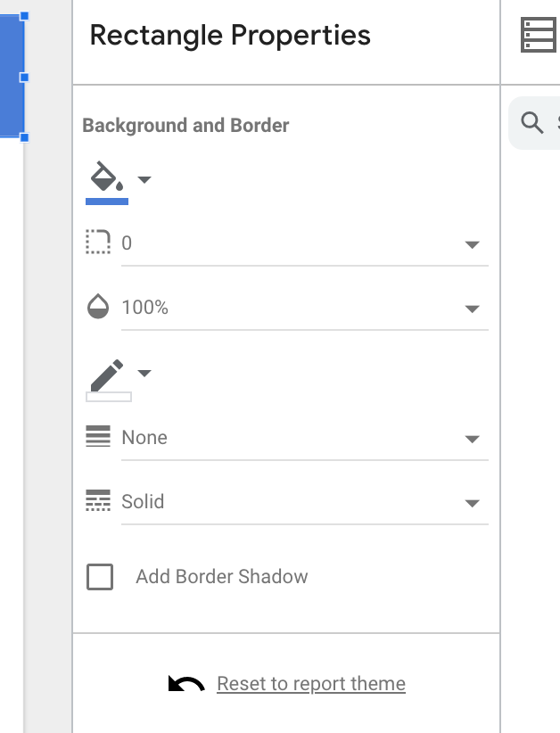Click the paint bucket fill color icon
Image resolution: width=560 pixels, height=733 pixels.
coord(107,177)
